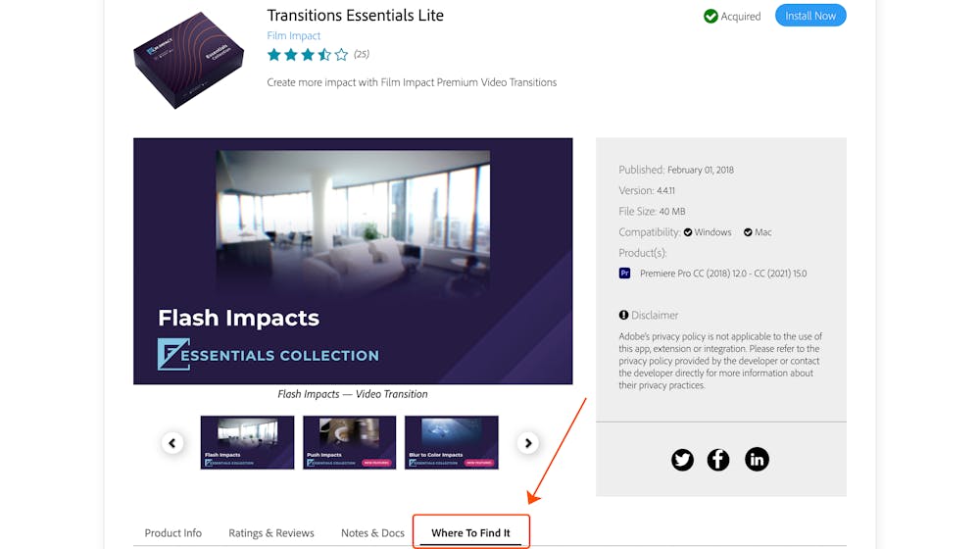Click the Mac compatibility check icon

coord(748,232)
